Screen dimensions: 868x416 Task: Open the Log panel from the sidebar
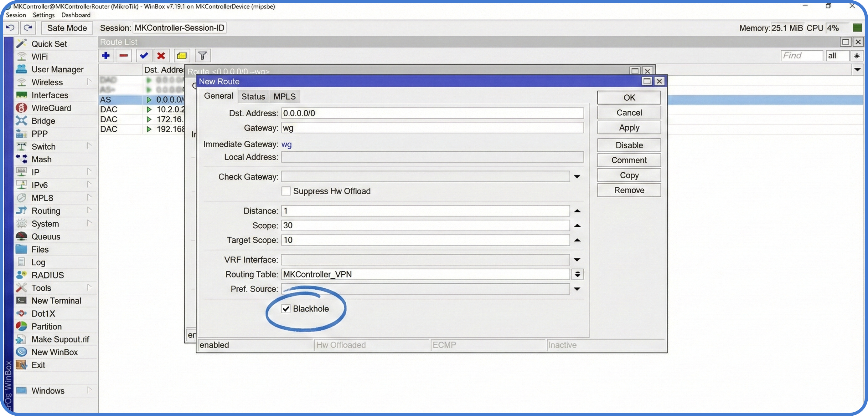coord(39,262)
